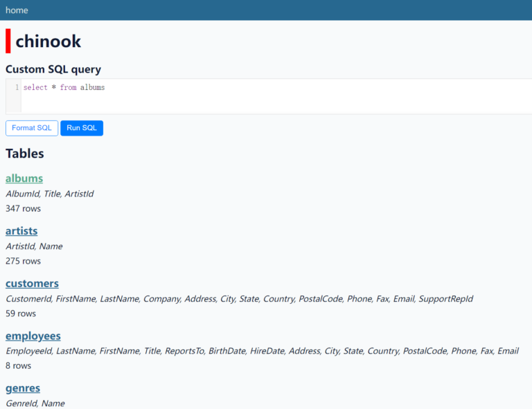The width and height of the screenshot is (532, 409).
Task: Click the "AlbumId, Title, ArtistId" column list
Action: (x=49, y=194)
